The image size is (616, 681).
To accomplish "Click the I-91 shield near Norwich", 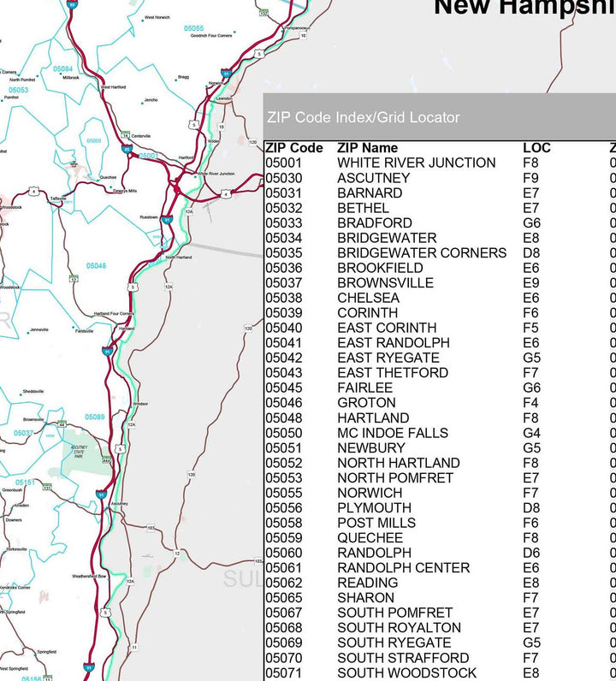I will [x=226, y=74].
